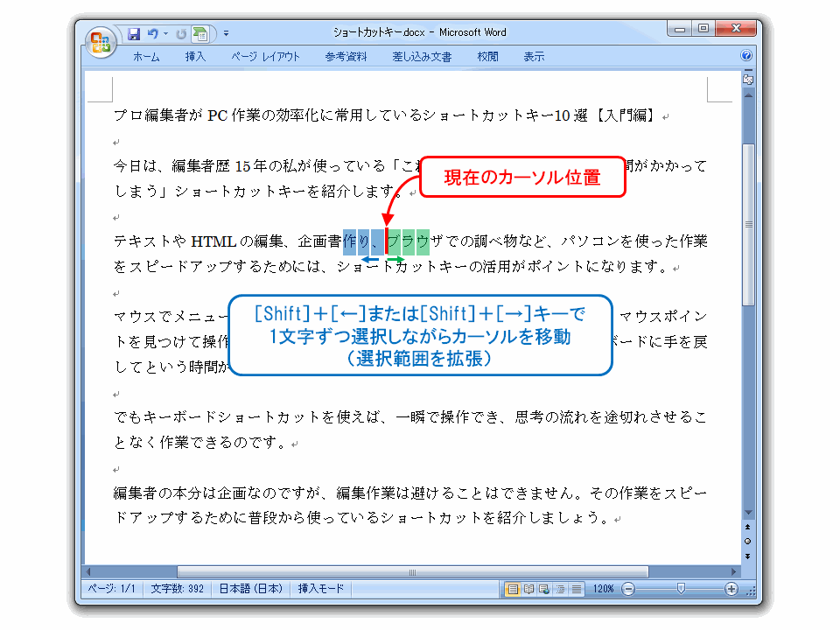Click the 日本語 (日本) language indicator
The width and height of the screenshot is (840, 630).
point(251,589)
